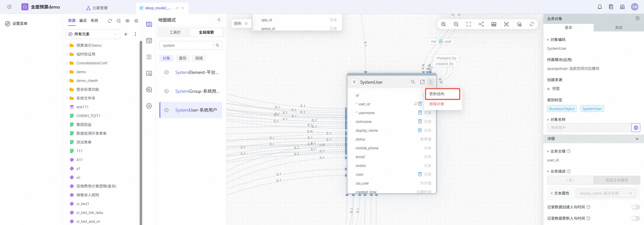Choose '更新结构' from the context menu

(x=442, y=94)
